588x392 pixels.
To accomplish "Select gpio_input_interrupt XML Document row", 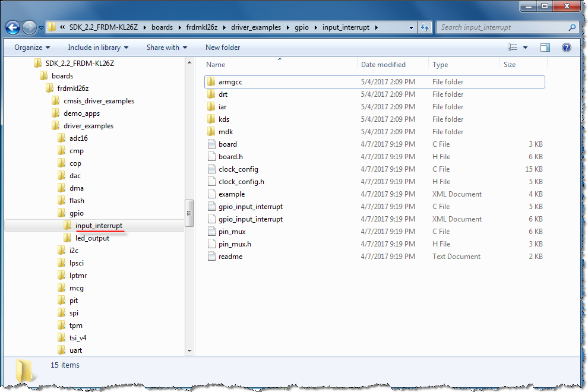I will click(375, 219).
